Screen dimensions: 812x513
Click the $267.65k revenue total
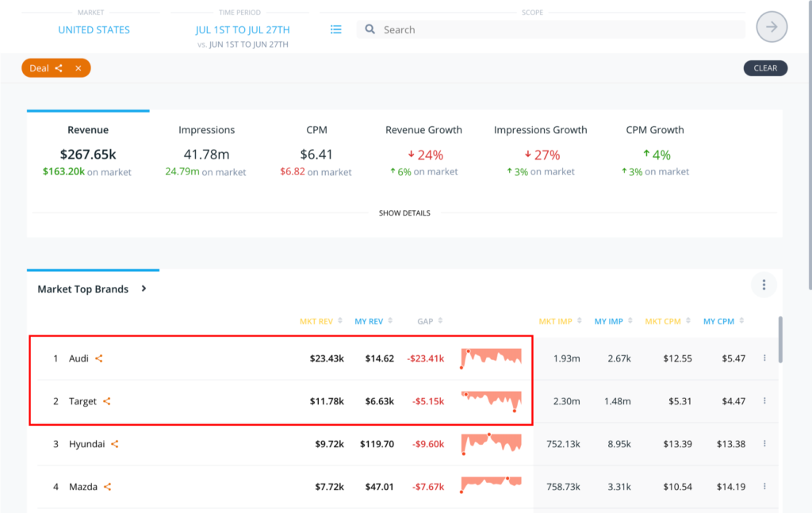pyautogui.click(x=88, y=155)
